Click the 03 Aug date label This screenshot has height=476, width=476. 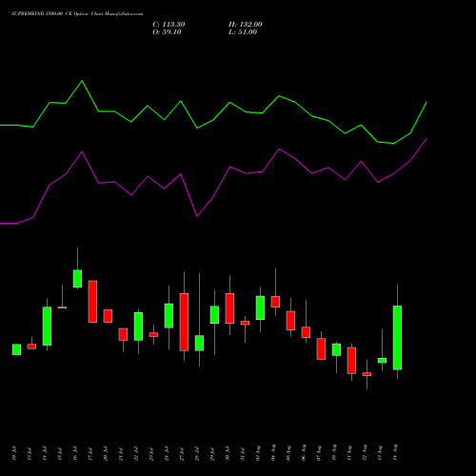click(x=258, y=453)
